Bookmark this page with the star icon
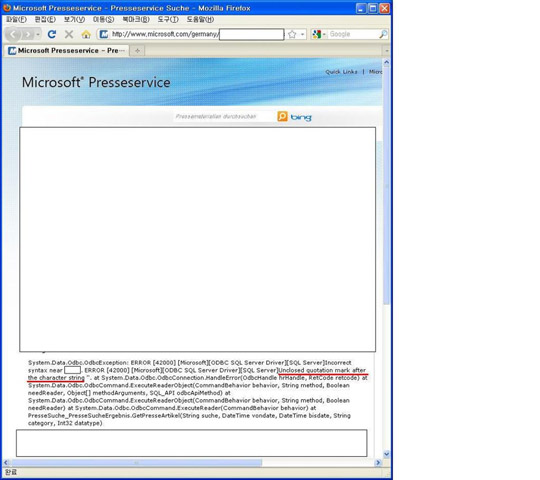 (x=292, y=34)
